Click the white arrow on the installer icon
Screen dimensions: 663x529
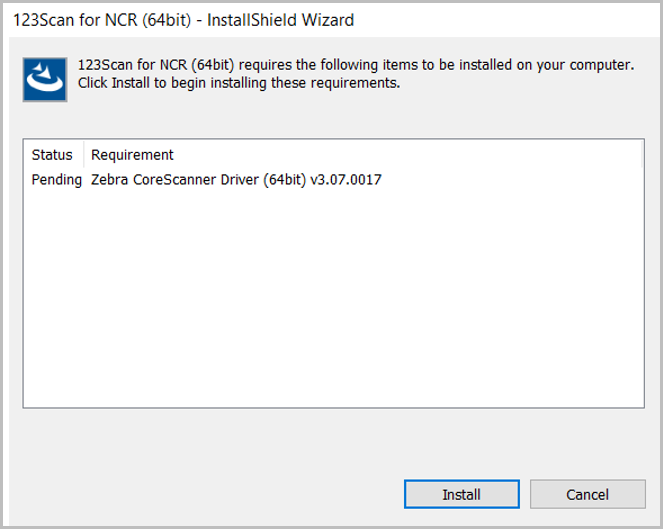[42, 70]
